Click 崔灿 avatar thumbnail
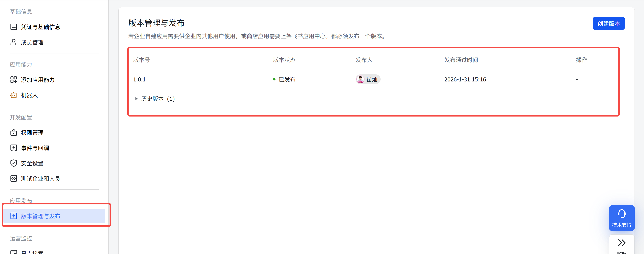This screenshot has width=644, height=254. click(360, 79)
